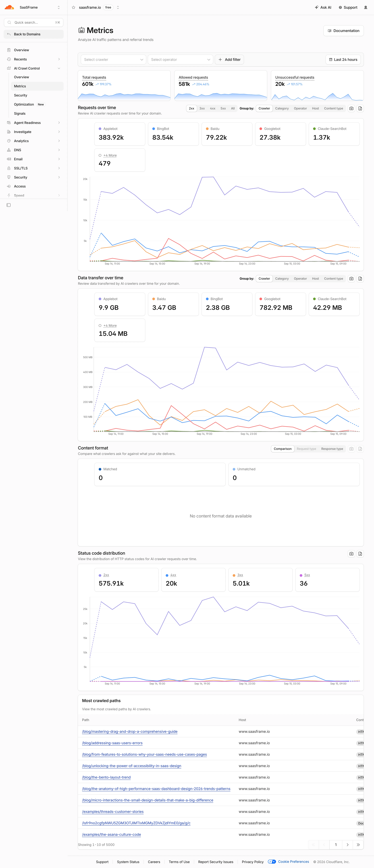
Task: Open the Select operator dropdown
Action: point(180,60)
